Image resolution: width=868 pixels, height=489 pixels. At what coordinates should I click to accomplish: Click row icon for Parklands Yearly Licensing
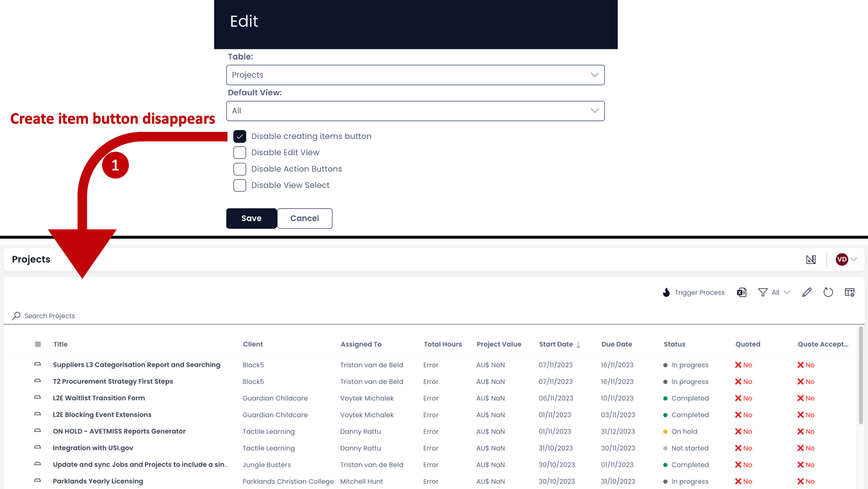pos(37,481)
